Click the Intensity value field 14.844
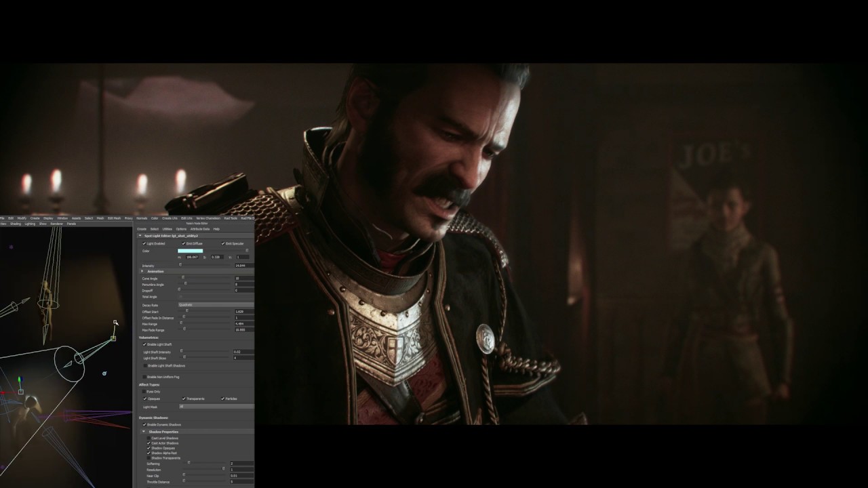Viewport: 868px width, 488px height. click(244, 266)
